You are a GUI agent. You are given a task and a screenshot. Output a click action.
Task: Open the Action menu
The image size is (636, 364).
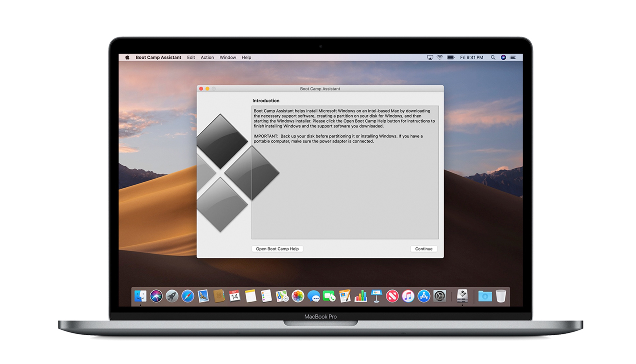point(207,57)
